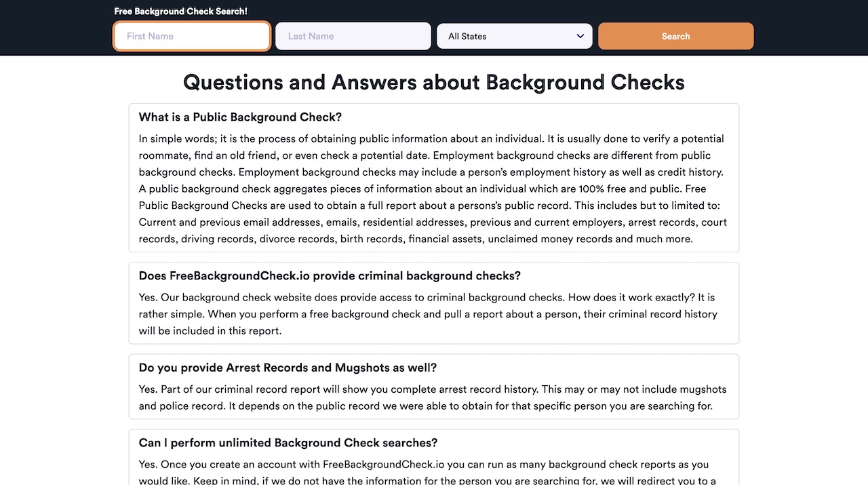Click the answer about criminal record history reports
Image resolution: width=868 pixels, height=485 pixels.
427,314
